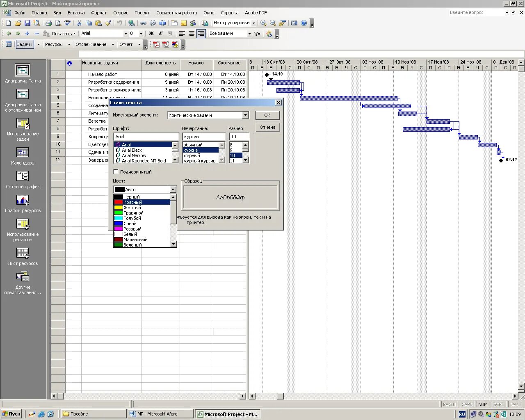The image size is (525, 420).
Task: Choose Желтый in the color list
Action: click(142, 208)
